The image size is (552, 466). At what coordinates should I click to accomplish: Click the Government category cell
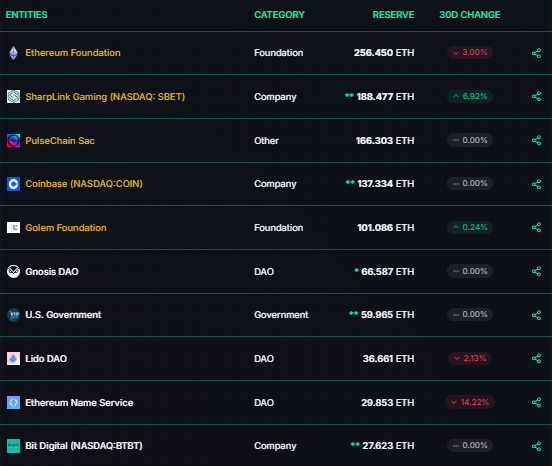click(x=281, y=315)
